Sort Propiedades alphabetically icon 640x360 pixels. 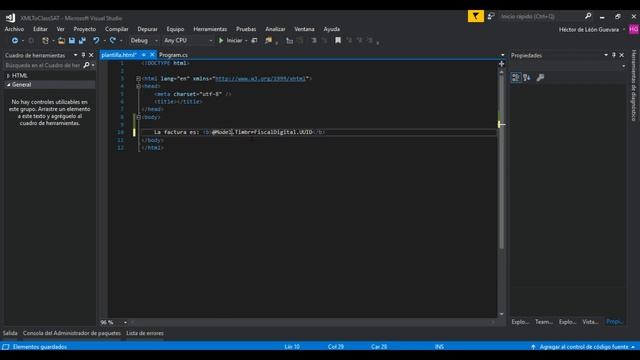coord(527,78)
